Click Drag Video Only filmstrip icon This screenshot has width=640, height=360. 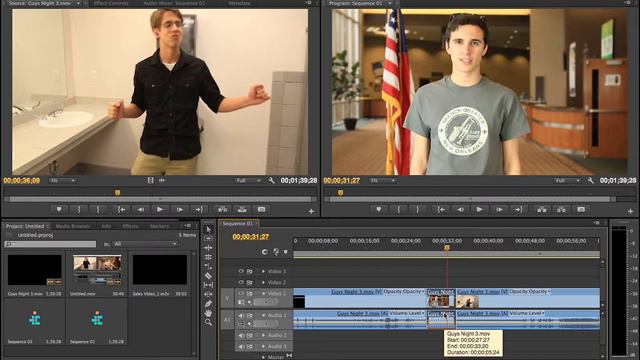[x=151, y=180]
